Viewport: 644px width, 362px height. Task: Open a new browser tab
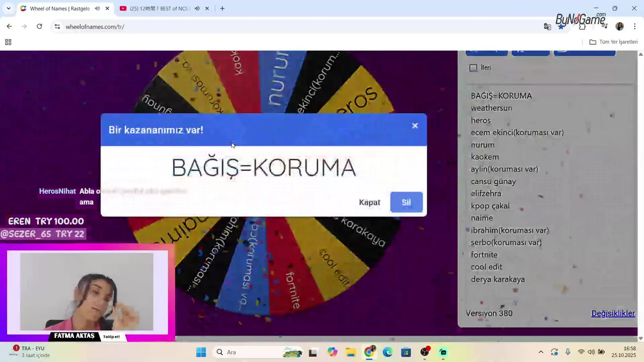[x=222, y=9]
